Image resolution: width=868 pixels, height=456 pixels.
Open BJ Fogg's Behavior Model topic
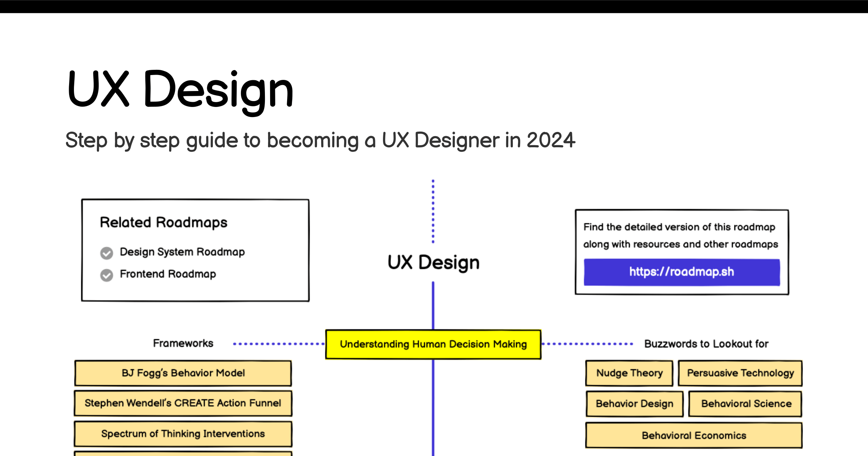tap(183, 373)
